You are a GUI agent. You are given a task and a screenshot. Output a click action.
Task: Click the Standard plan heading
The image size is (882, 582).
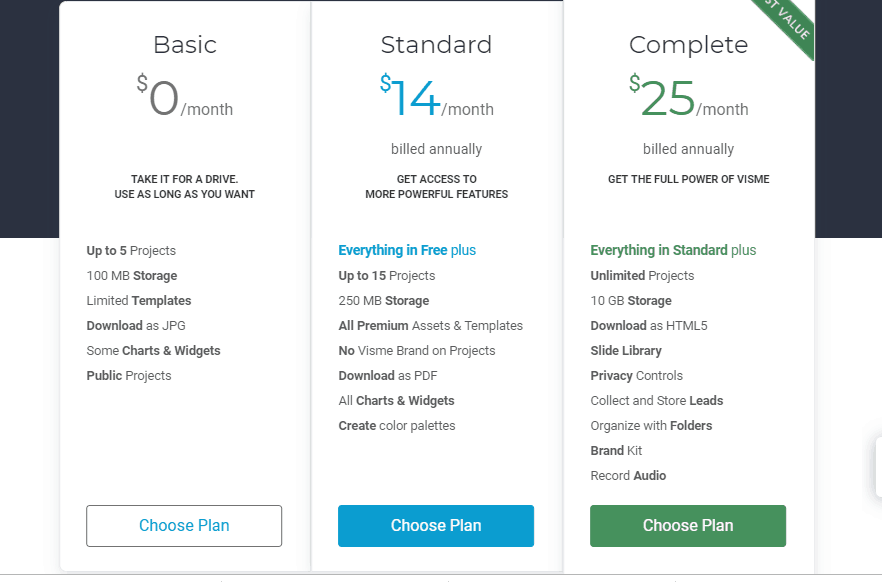pos(436,45)
